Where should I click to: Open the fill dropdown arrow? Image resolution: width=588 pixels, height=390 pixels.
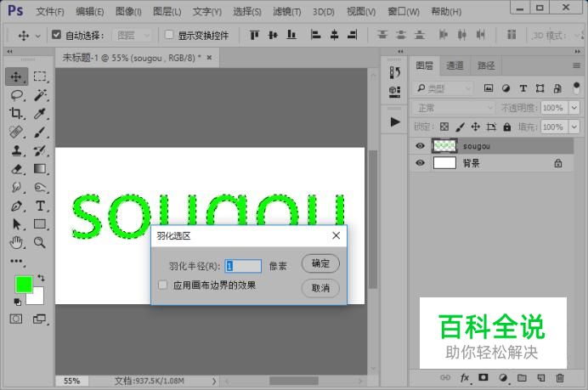(x=574, y=127)
